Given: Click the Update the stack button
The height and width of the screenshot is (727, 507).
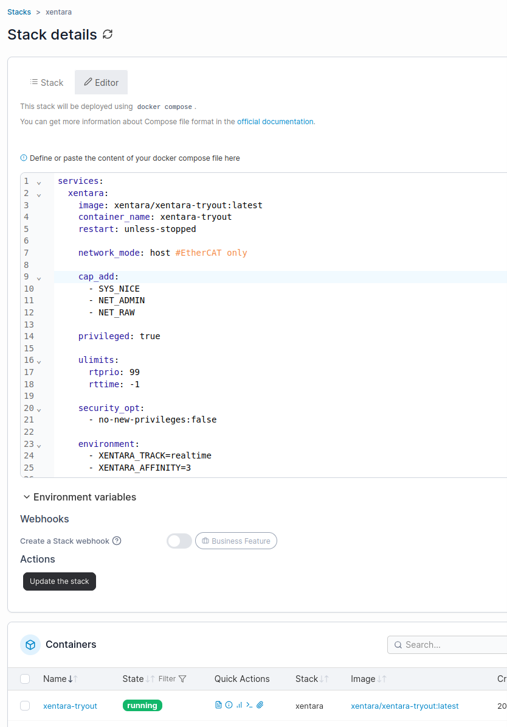Looking at the screenshot, I should (59, 581).
